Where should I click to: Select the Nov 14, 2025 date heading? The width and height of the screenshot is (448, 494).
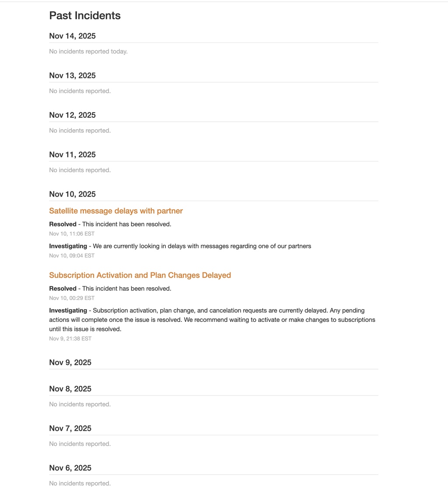point(72,36)
